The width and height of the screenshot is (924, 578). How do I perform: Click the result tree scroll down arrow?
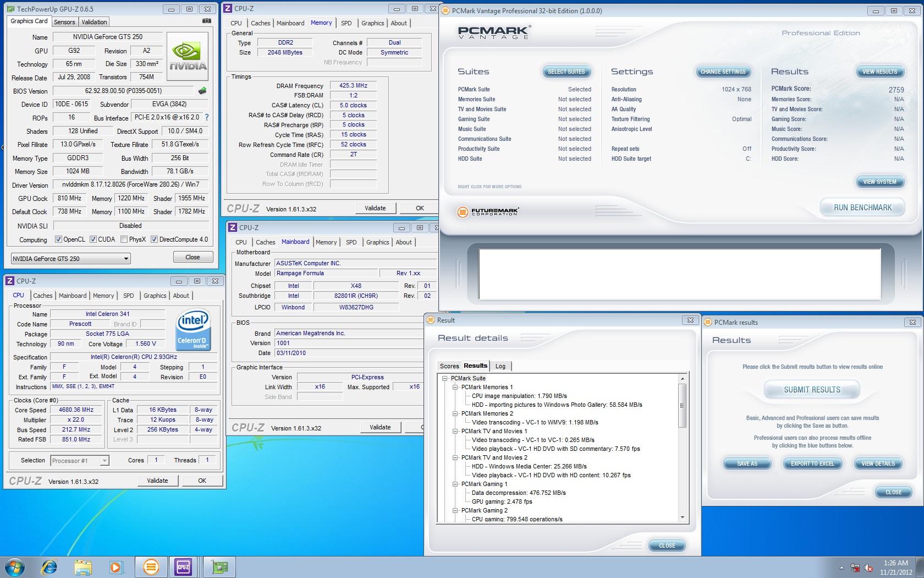click(682, 517)
